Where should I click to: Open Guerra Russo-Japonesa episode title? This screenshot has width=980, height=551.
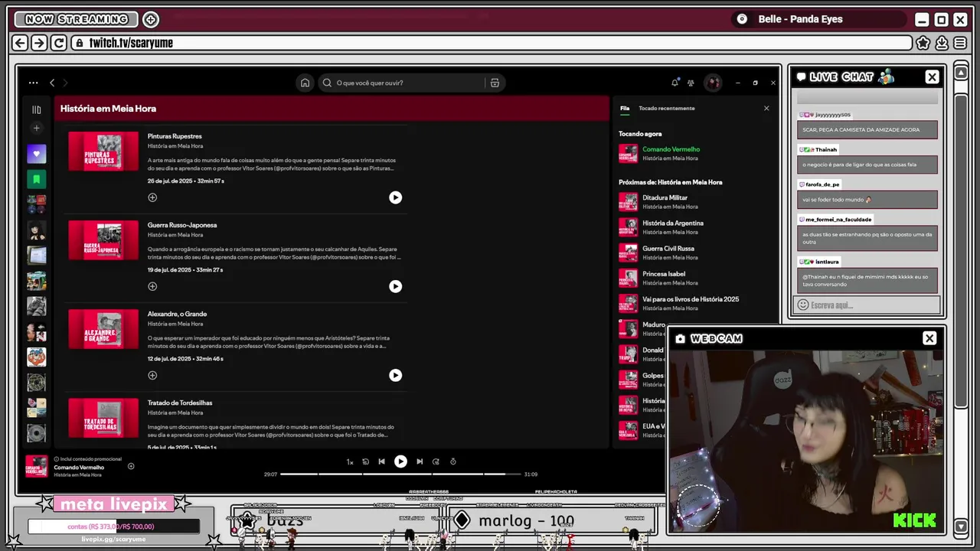[x=182, y=225]
